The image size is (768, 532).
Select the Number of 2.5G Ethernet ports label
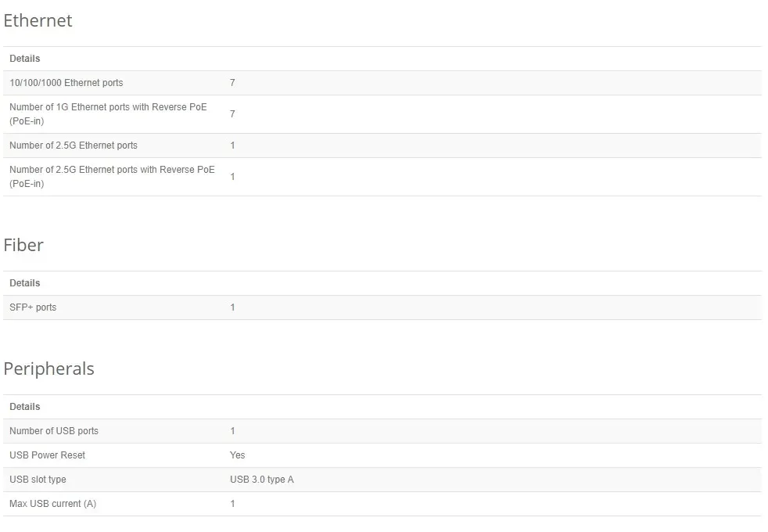(74, 146)
